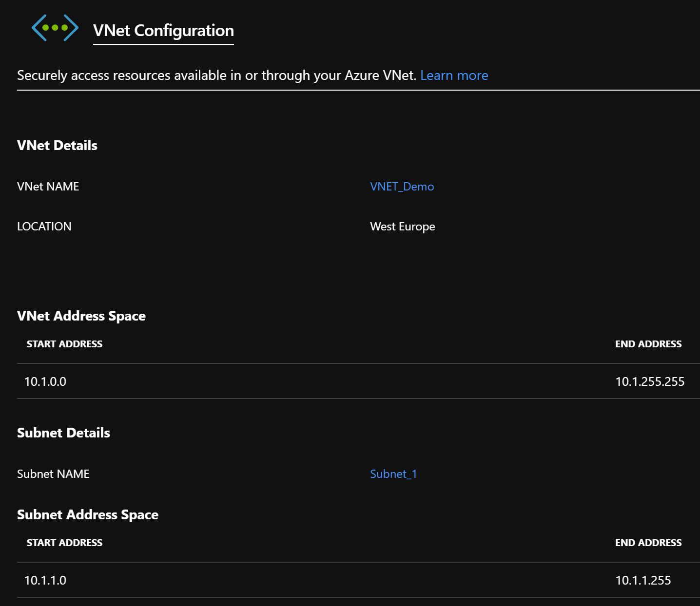Select the 10.1.255.255 end address cell
The width and height of the screenshot is (700, 606).
tap(649, 381)
